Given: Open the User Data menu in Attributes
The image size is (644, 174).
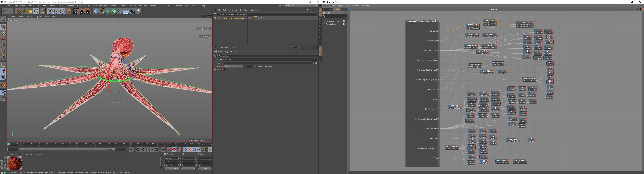Looking at the screenshot, I should click(235, 48).
